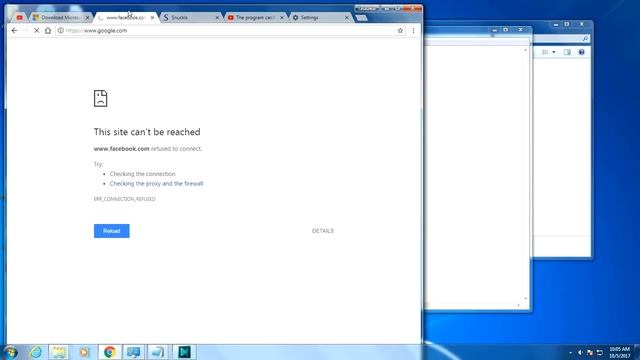Click the blue Reload button
The image size is (640, 360).
click(x=111, y=231)
